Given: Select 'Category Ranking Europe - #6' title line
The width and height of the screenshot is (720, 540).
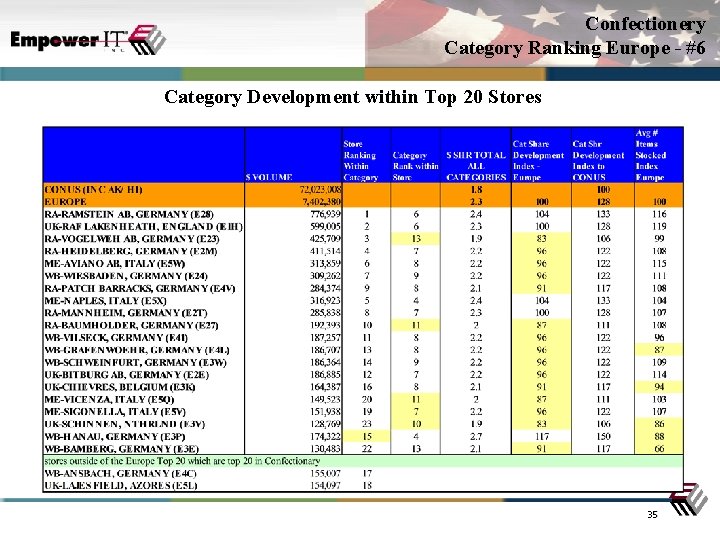Looking at the screenshot, I should [574, 48].
